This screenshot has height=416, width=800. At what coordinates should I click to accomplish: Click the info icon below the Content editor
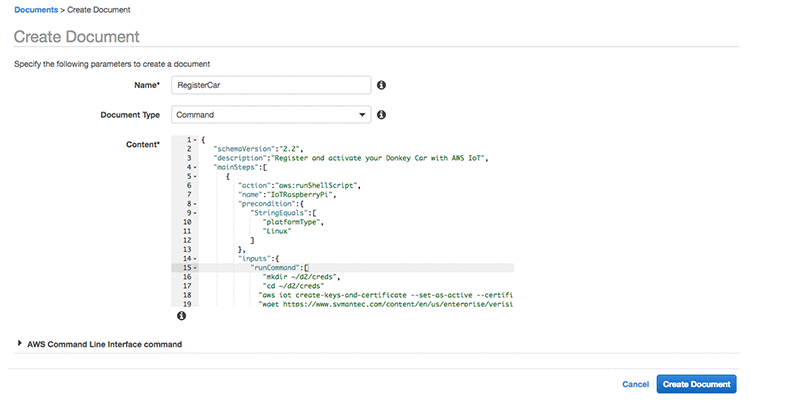click(x=181, y=316)
